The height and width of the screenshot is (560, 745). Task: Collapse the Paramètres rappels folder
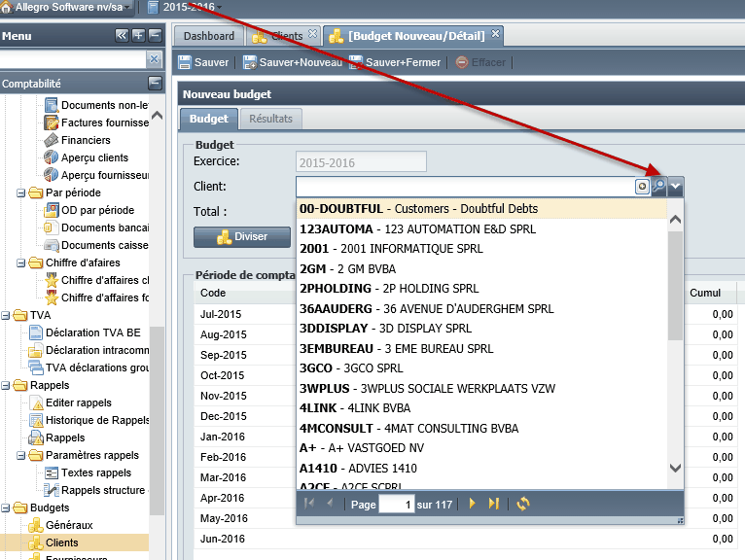point(20,455)
